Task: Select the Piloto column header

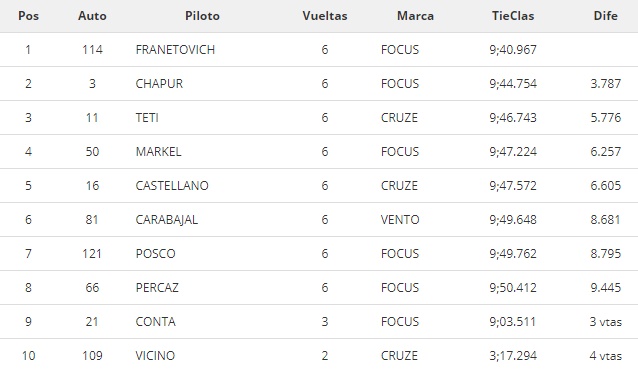Action: point(202,16)
